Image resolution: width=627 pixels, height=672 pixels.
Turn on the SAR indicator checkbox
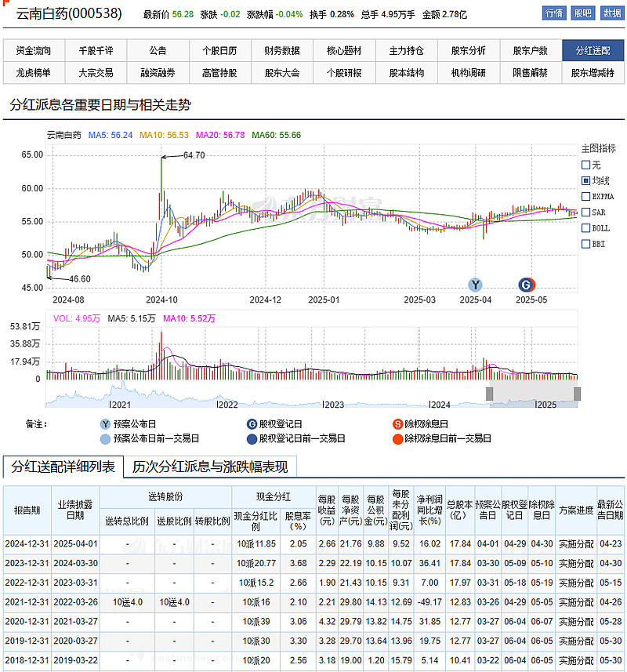585,212
